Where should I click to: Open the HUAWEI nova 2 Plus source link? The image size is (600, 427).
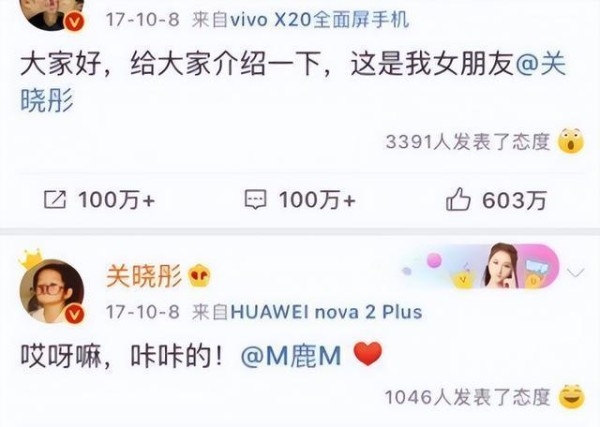point(326,312)
